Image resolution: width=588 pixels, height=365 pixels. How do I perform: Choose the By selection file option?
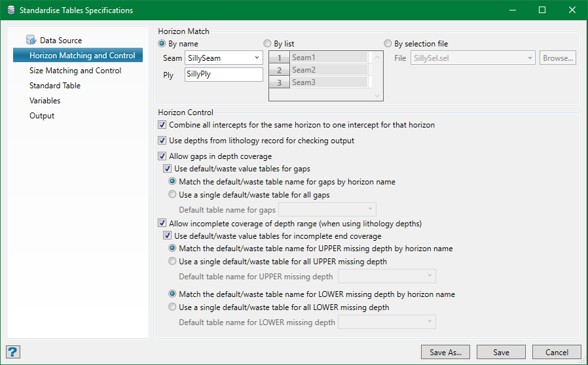tap(388, 44)
